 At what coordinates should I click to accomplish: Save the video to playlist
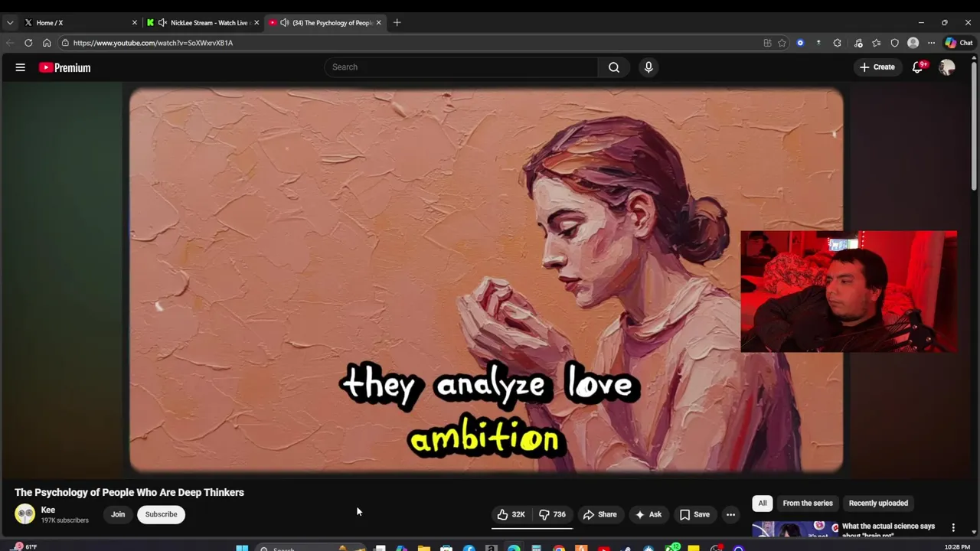point(694,514)
